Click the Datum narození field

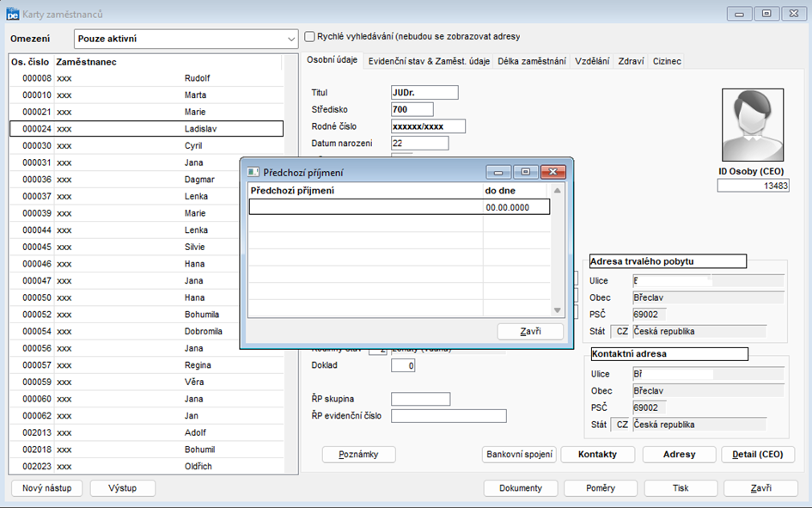point(420,144)
